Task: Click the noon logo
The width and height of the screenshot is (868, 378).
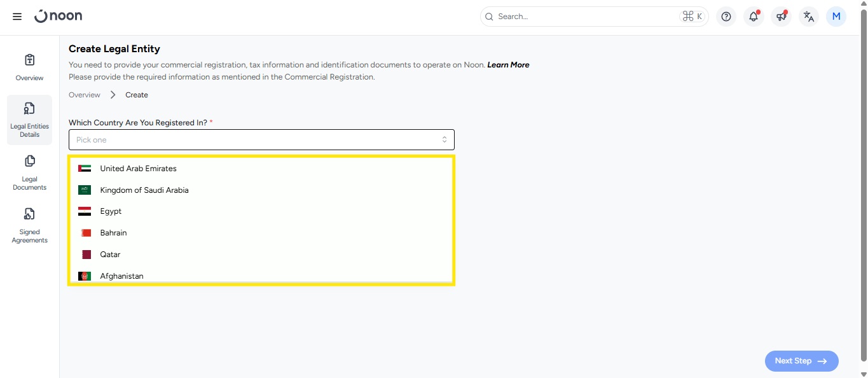Action: tap(58, 16)
